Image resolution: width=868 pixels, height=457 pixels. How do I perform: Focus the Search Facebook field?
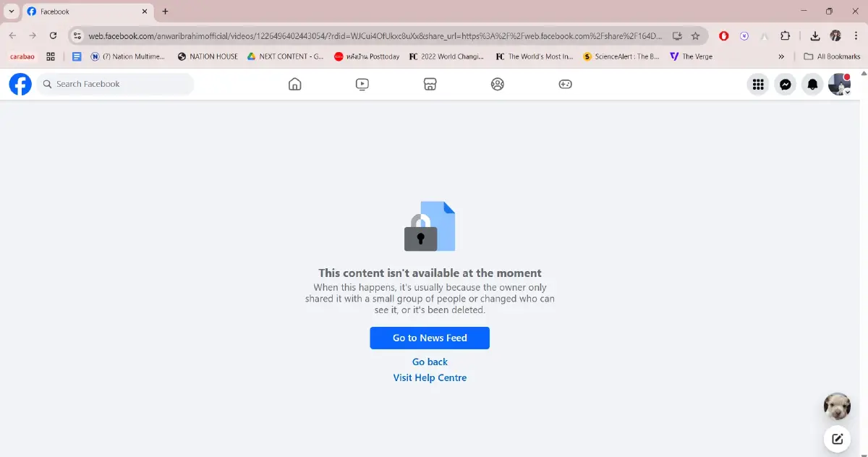point(116,84)
